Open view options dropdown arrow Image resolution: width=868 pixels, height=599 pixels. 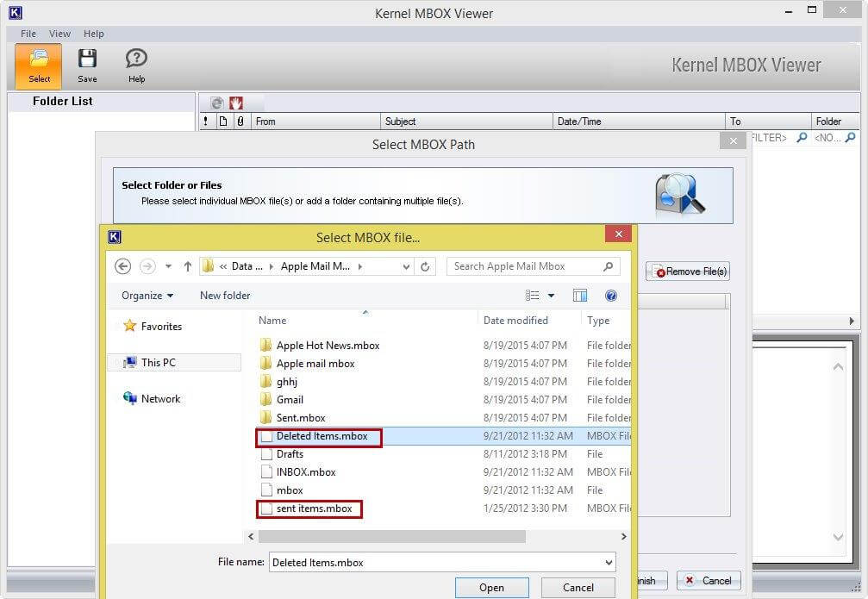pyautogui.click(x=552, y=296)
